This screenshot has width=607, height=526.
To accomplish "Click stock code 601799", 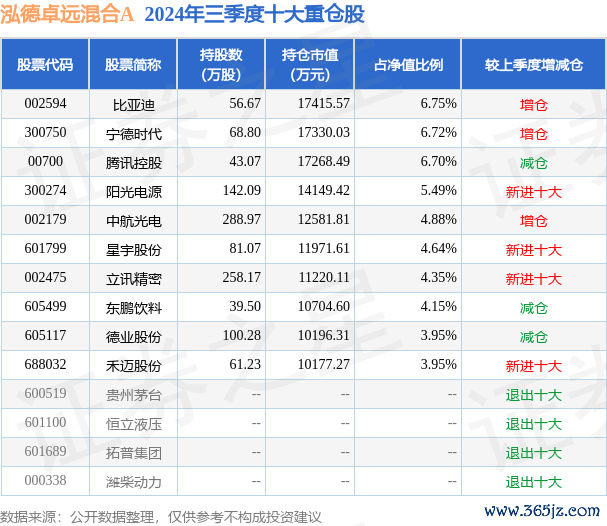I will (x=45, y=249).
